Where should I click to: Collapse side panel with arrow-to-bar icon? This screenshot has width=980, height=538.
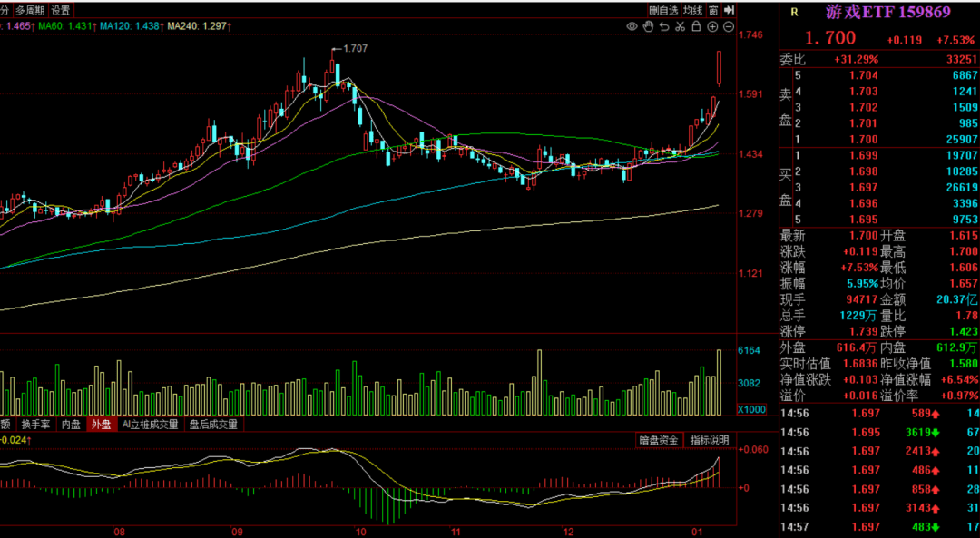point(729,11)
